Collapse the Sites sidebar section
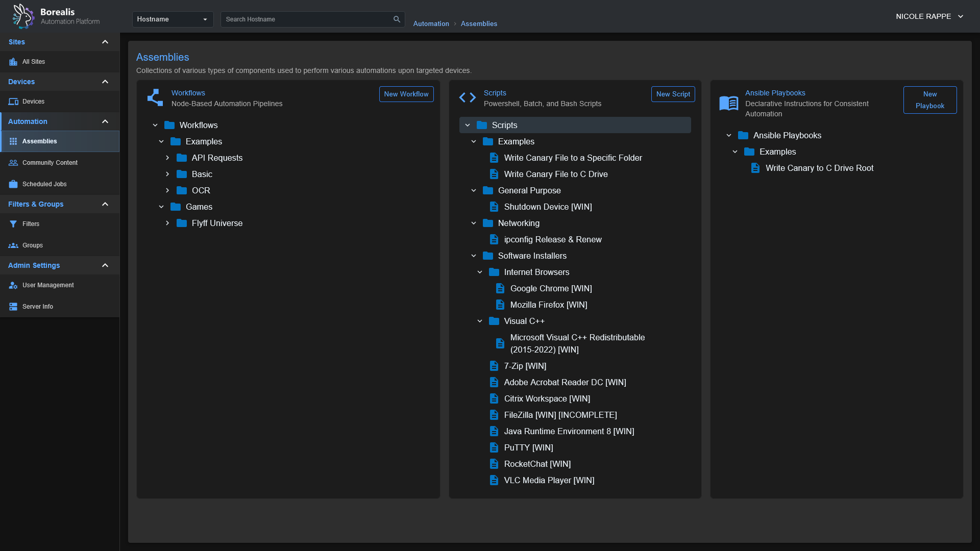 point(105,42)
